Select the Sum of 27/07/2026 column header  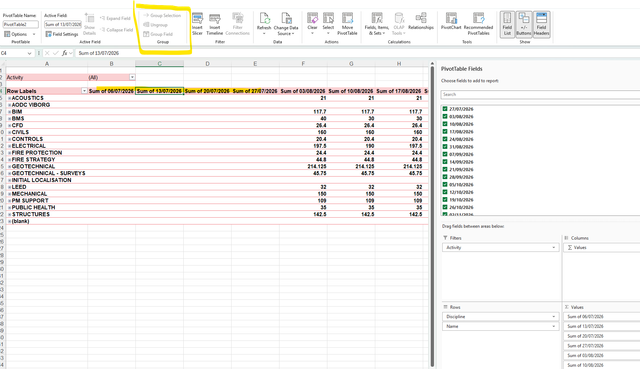point(255,91)
